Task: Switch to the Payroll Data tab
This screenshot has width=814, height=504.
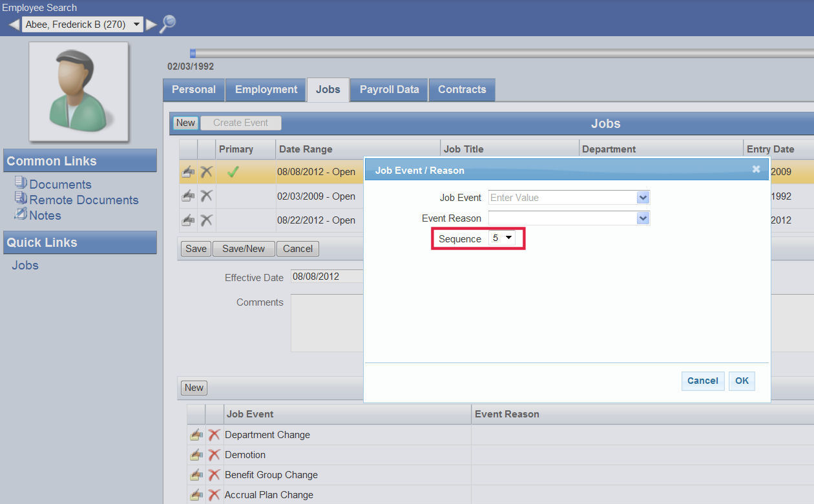Action: pos(389,90)
